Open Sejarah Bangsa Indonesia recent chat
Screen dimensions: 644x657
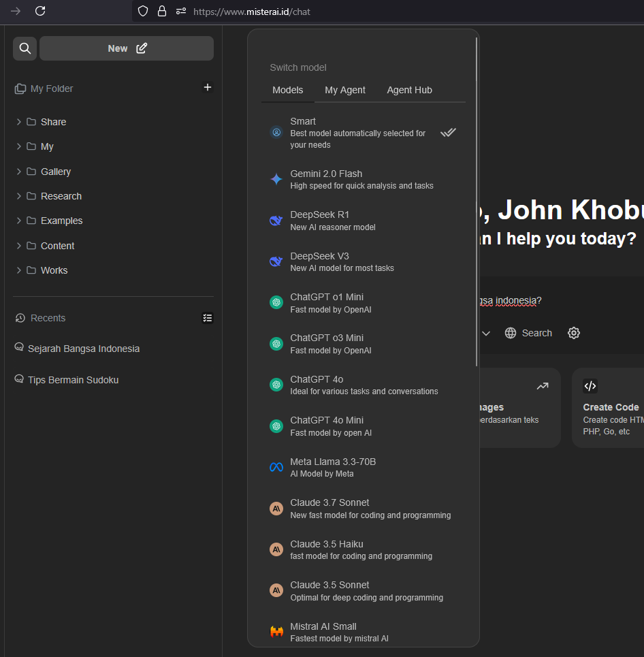click(83, 349)
